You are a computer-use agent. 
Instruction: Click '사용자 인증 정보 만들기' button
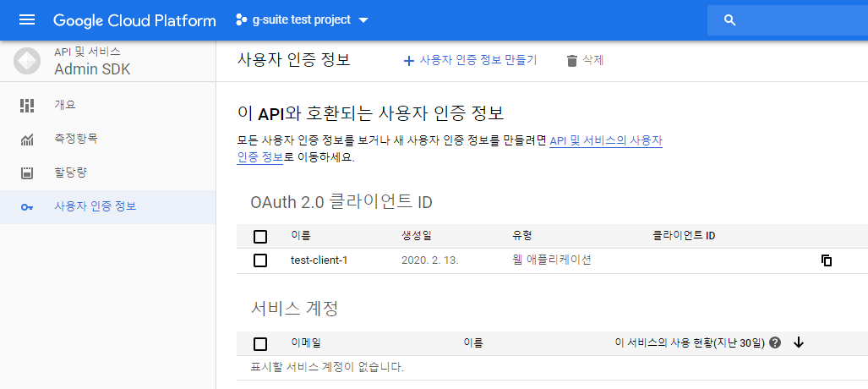[x=470, y=60]
